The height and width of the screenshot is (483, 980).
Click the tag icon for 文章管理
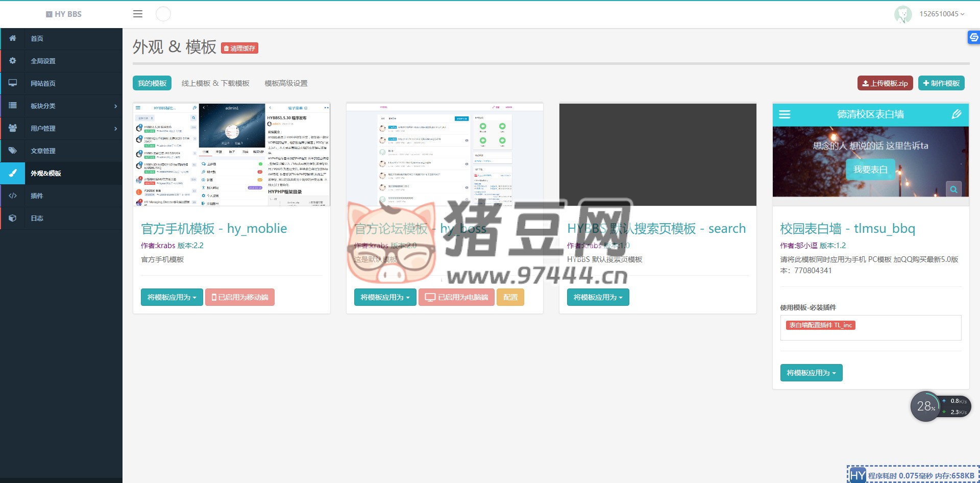[13, 151]
